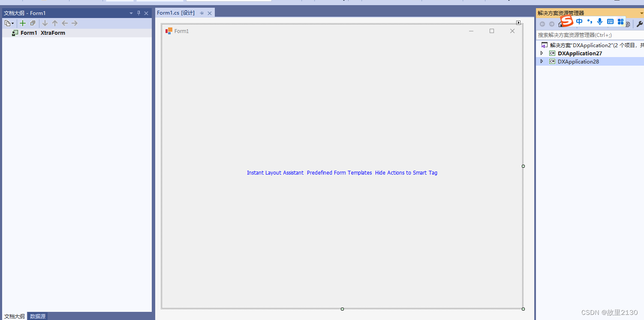Viewport: 644px width, 320px height.
Task: Click the voice input microphone on Sogou toolbar
Action: click(599, 21)
